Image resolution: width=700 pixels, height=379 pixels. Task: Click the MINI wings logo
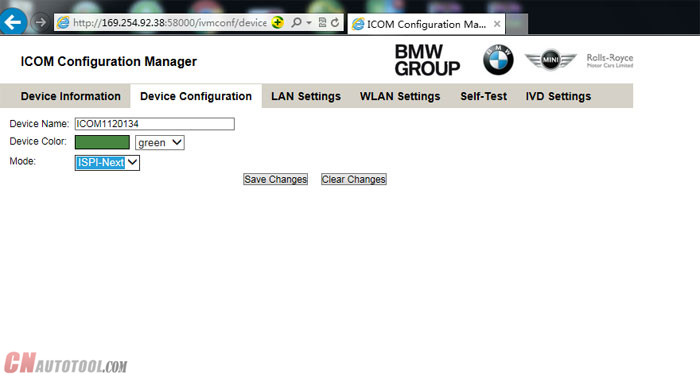coord(550,59)
